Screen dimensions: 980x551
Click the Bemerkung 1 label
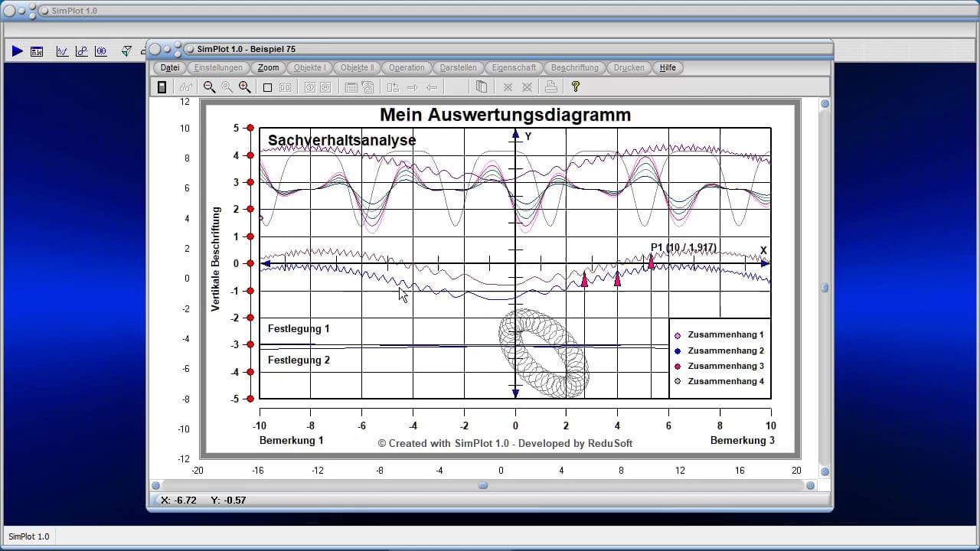291,440
